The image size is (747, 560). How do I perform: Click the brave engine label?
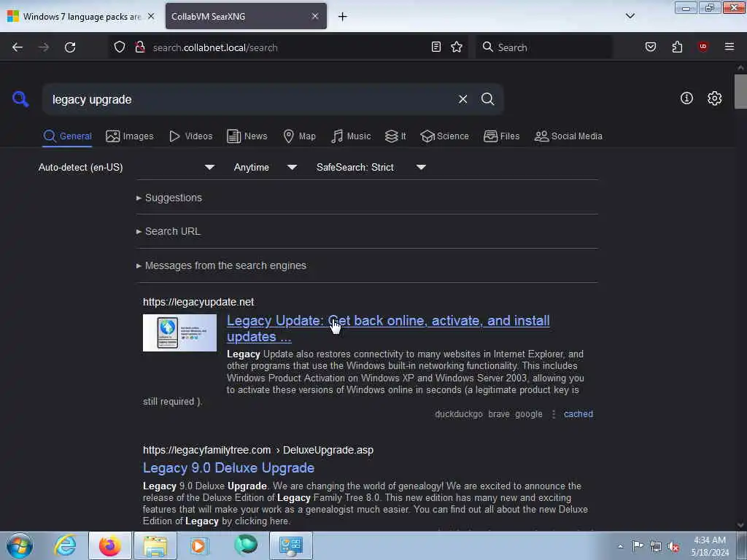(x=499, y=414)
